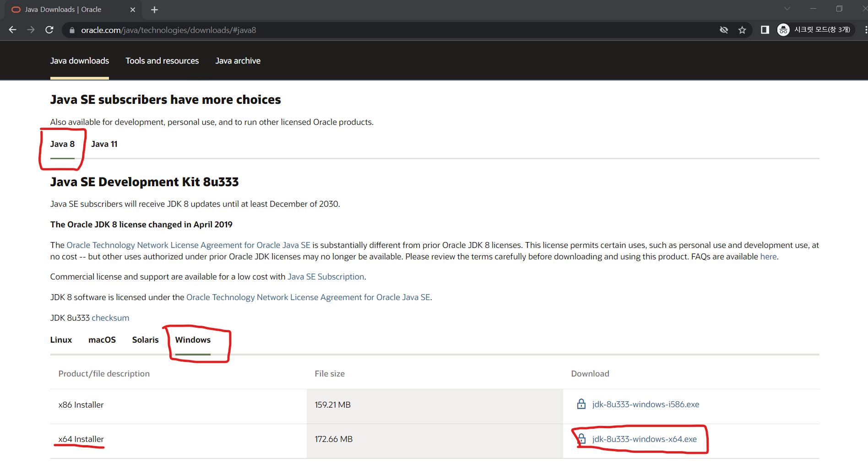Image resolution: width=868 pixels, height=463 pixels.
Task: Open Oracle Technology Network License Agreement link in paragraph
Action: [x=189, y=245]
